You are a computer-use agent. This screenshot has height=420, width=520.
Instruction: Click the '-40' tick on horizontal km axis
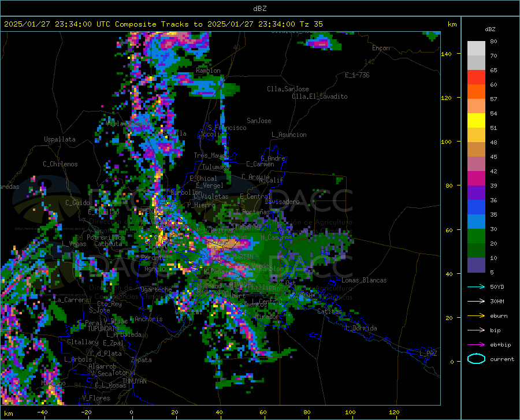pyautogui.click(x=42, y=412)
